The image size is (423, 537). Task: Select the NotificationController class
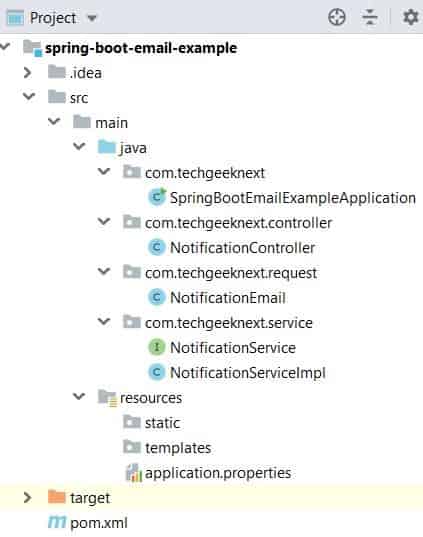(x=242, y=248)
